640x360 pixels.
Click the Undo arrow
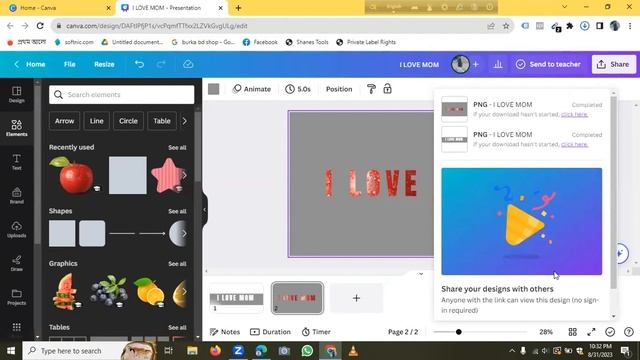pos(139,64)
